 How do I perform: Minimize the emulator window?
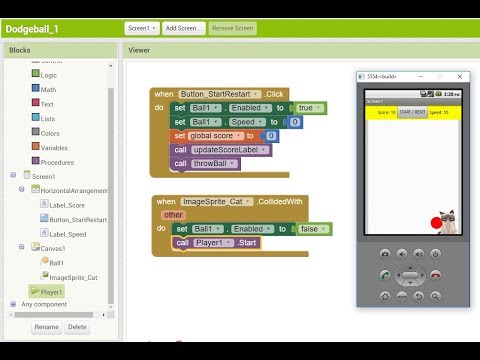[x=421, y=77]
